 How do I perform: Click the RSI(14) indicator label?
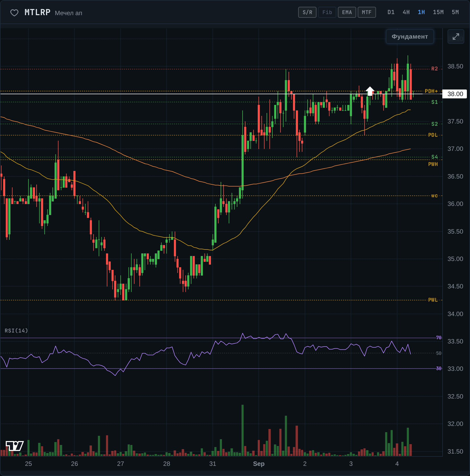16,331
